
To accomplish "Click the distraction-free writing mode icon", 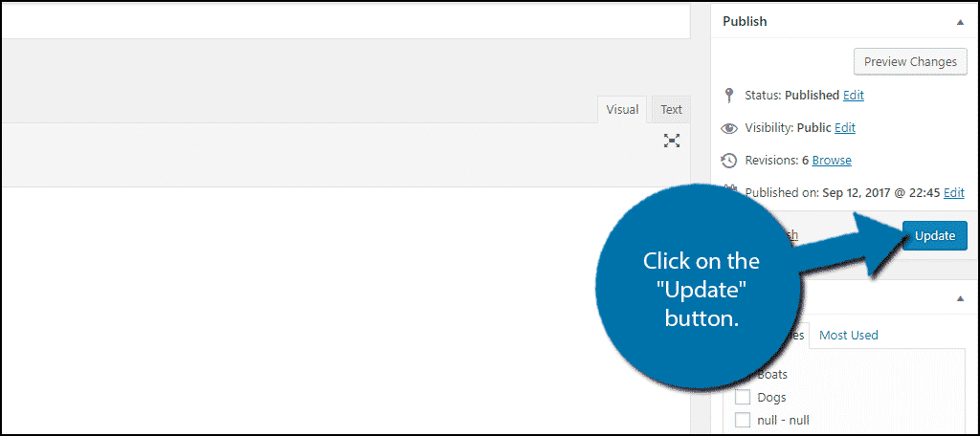I will coord(672,141).
